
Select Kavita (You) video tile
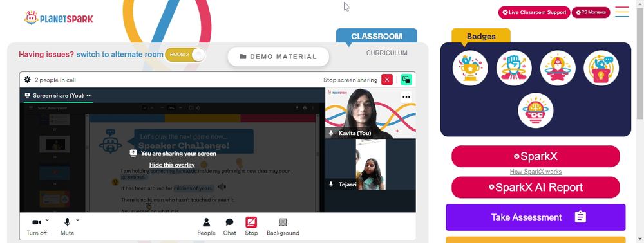click(370, 113)
